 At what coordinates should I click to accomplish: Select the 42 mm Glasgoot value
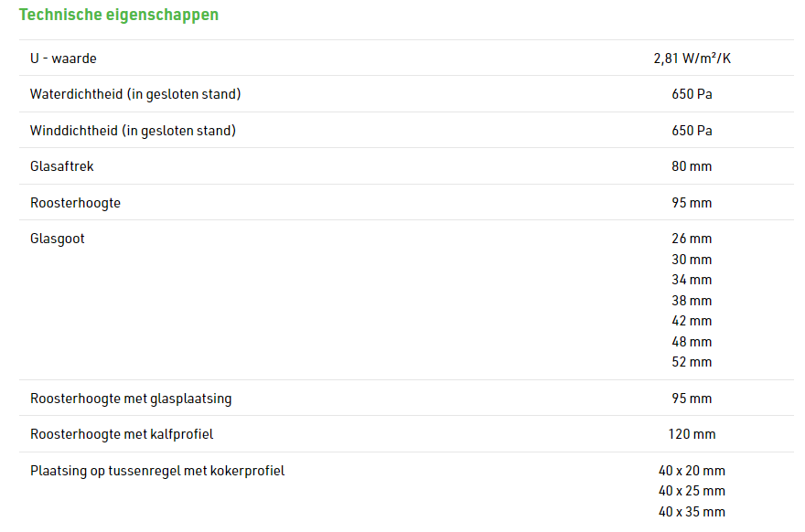pos(692,321)
